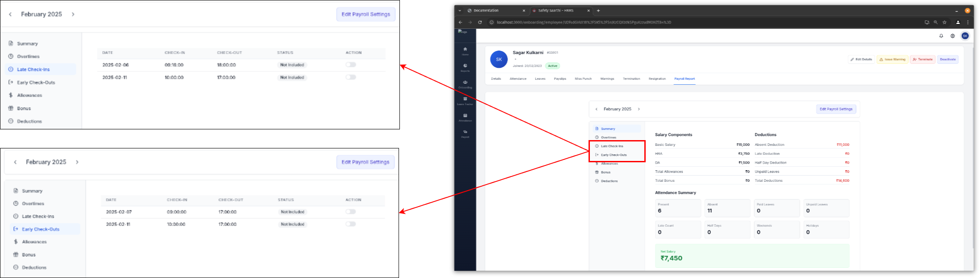Screen dimensions: 980x278
Task: Click the notification bell icon
Action: (x=941, y=36)
